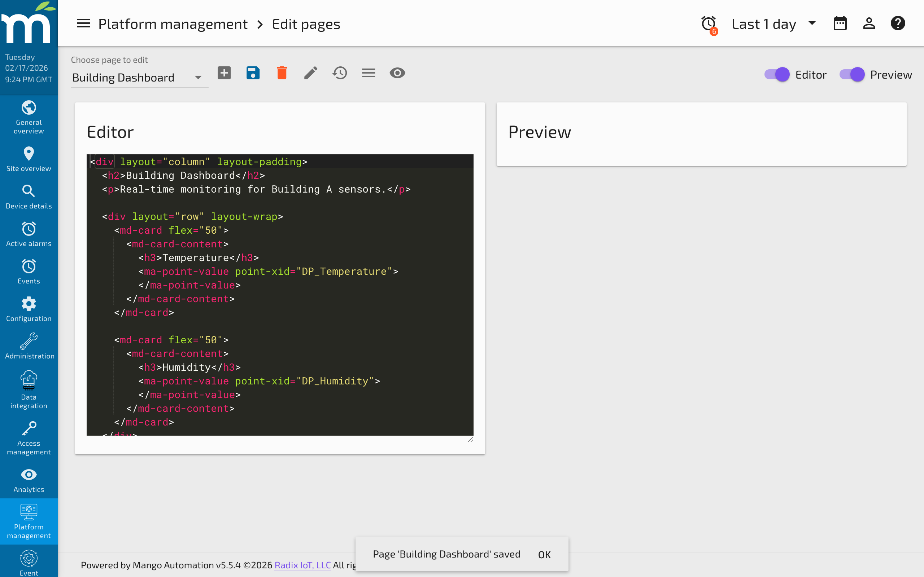Open the Data integration section
The image size is (924, 577).
click(x=29, y=389)
